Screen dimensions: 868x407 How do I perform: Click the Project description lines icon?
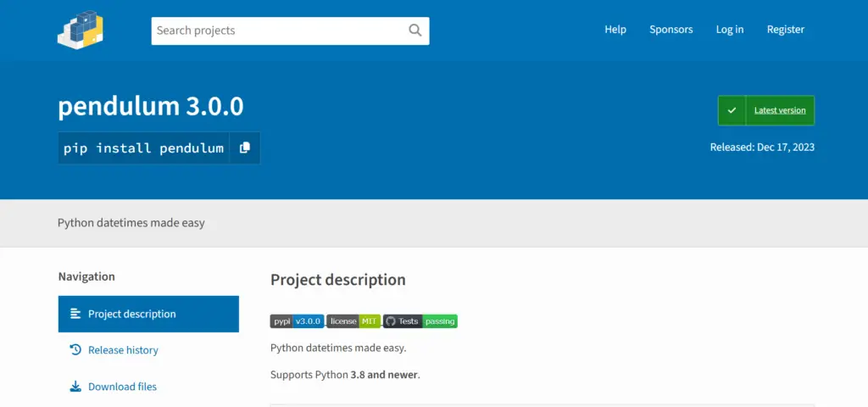point(75,314)
